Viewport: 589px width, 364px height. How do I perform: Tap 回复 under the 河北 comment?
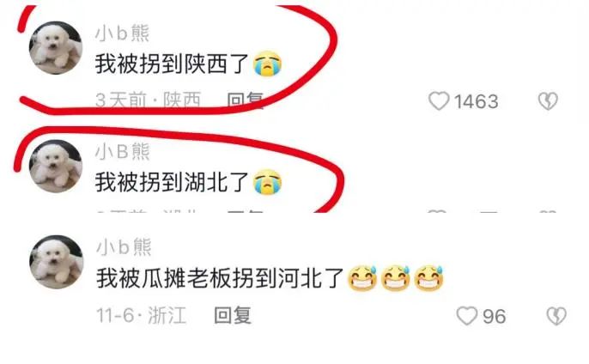point(233,315)
